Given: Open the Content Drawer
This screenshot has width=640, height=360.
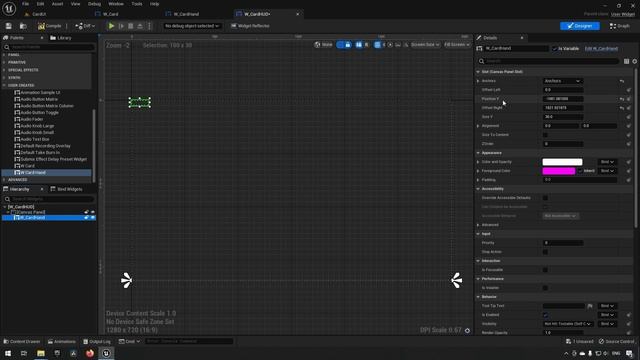Looking at the screenshot, I should (22, 341).
